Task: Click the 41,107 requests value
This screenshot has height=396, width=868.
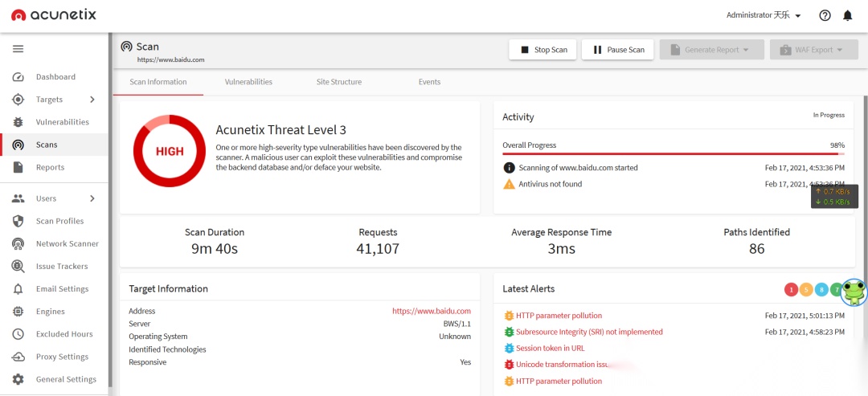Action: click(x=378, y=249)
